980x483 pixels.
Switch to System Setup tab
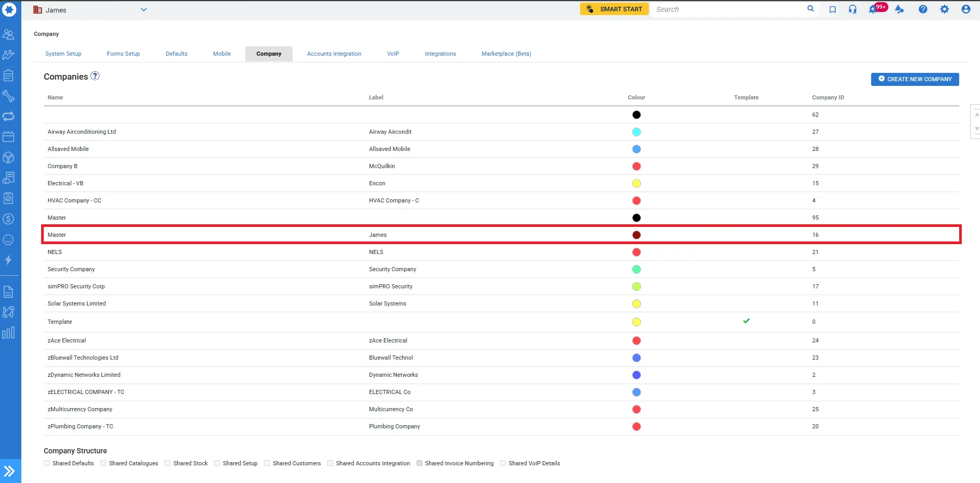coord(63,54)
